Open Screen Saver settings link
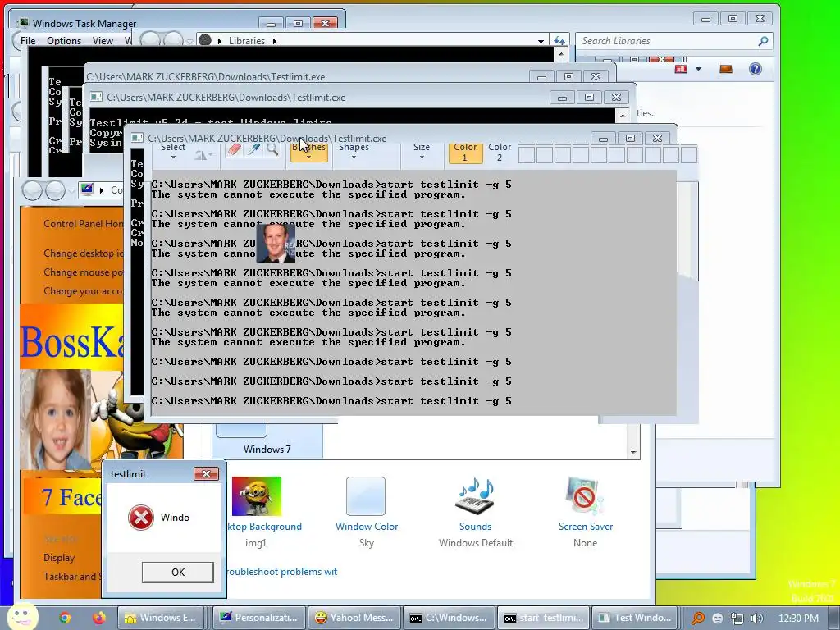The width and height of the screenshot is (840, 630). pyautogui.click(x=586, y=527)
